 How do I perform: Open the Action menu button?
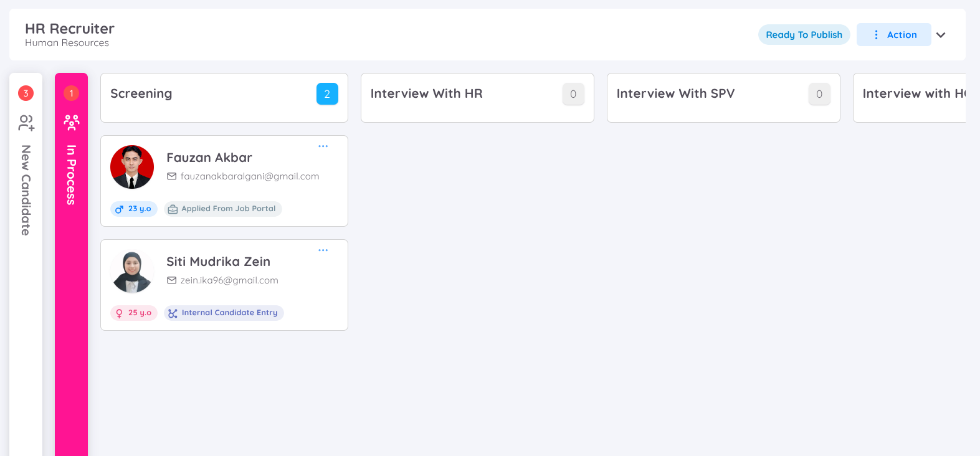point(893,35)
